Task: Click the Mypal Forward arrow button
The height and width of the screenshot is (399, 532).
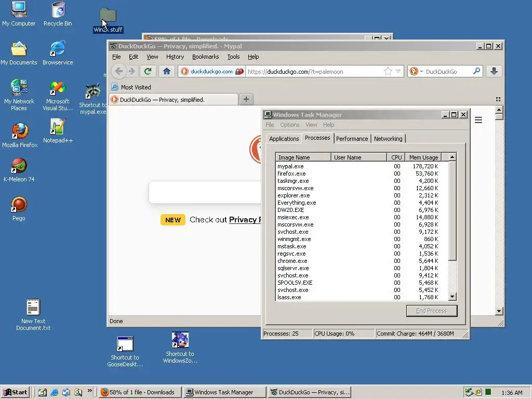Action: coord(132,71)
